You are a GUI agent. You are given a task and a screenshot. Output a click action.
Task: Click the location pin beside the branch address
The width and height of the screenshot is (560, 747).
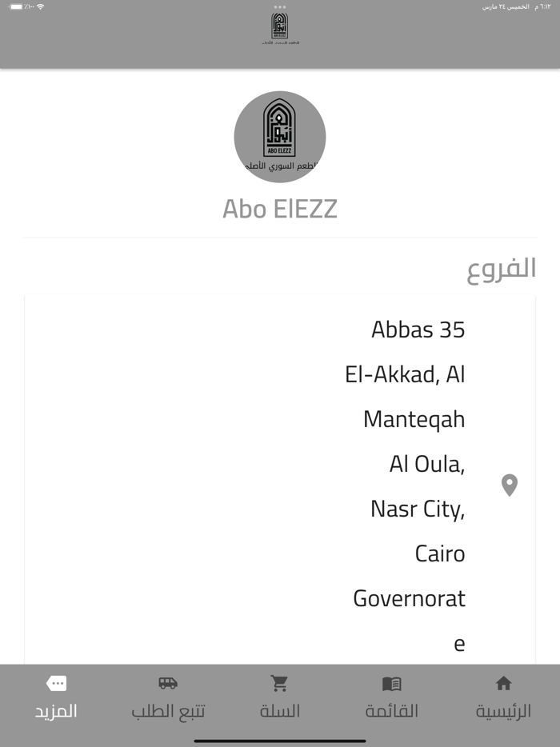tap(510, 485)
